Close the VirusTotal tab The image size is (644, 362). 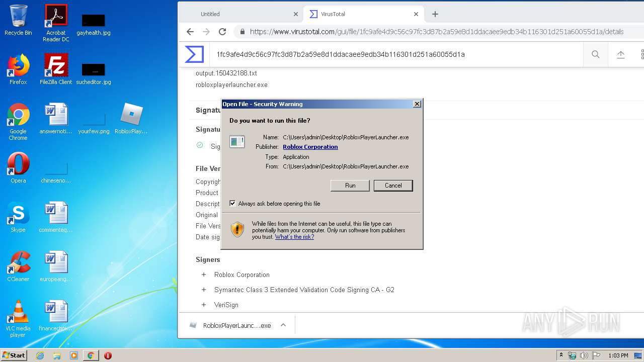coord(416,14)
